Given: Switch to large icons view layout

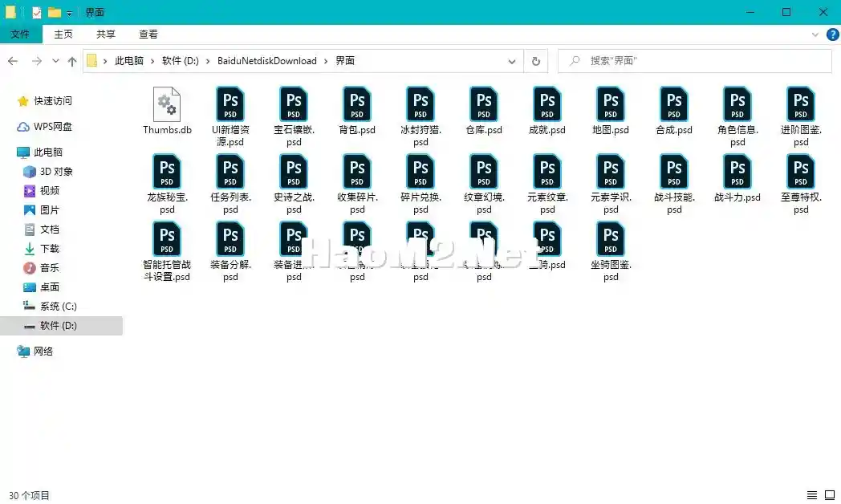Looking at the screenshot, I should point(830,495).
